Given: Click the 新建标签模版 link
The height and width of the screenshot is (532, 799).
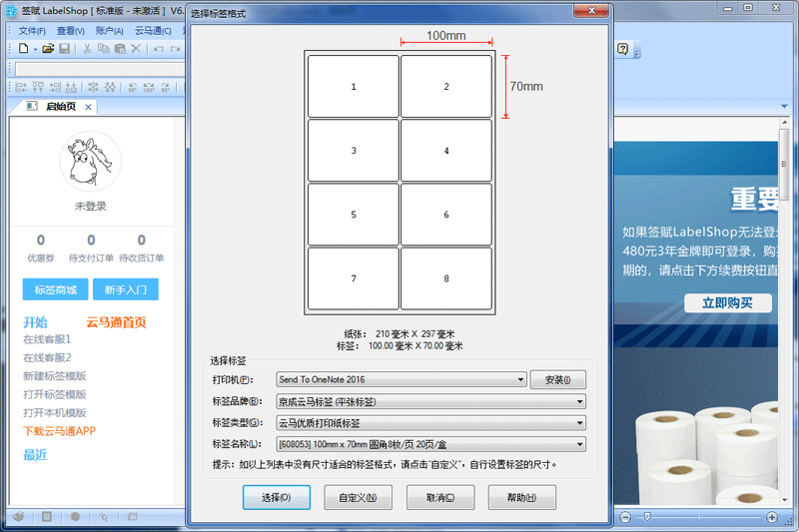Looking at the screenshot, I should [x=55, y=376].
